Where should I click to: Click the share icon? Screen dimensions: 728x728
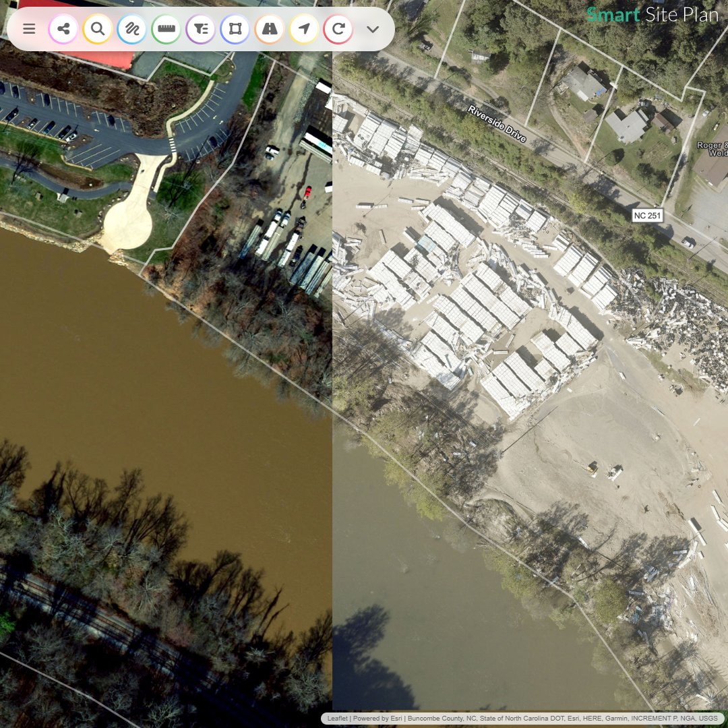coord(63,29)
